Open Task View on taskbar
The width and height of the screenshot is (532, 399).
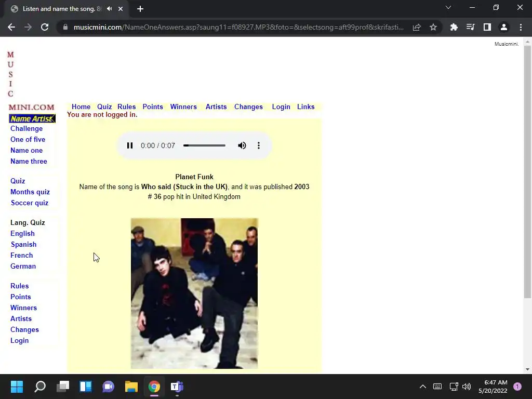coord(63,387)
